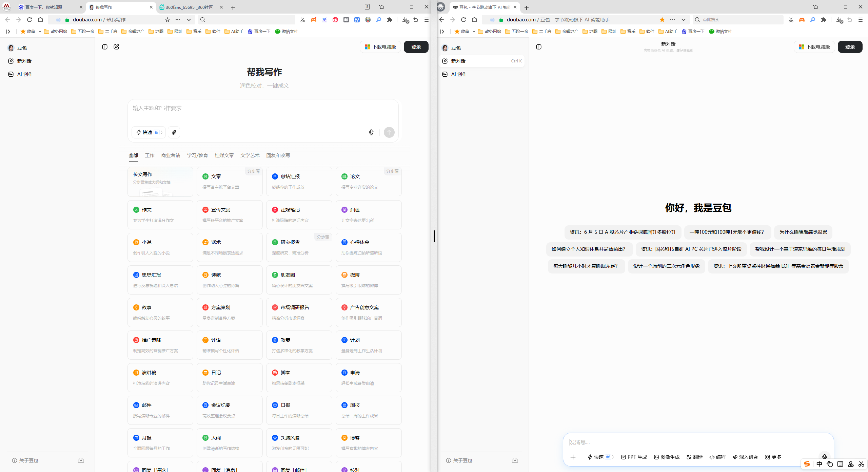868x472 pixels.
Task: Switch to the 商业营销 category tab
Action: (x=171, y=155)
